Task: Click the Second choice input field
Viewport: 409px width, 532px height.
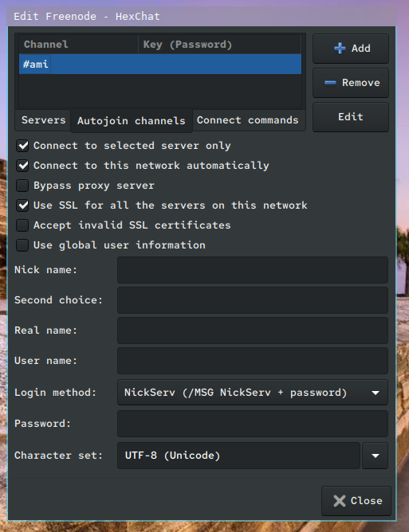Action: (253, 300)
